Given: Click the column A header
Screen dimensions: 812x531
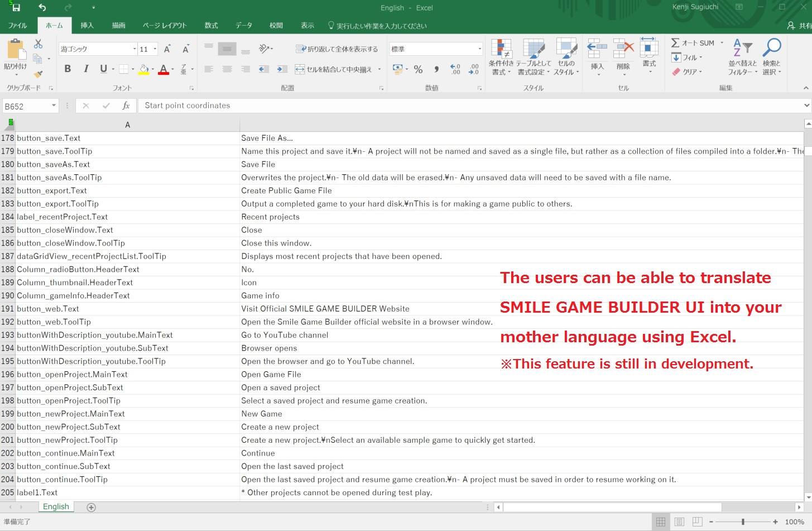Looking at the screenshot, I should (x=127, y=125).
